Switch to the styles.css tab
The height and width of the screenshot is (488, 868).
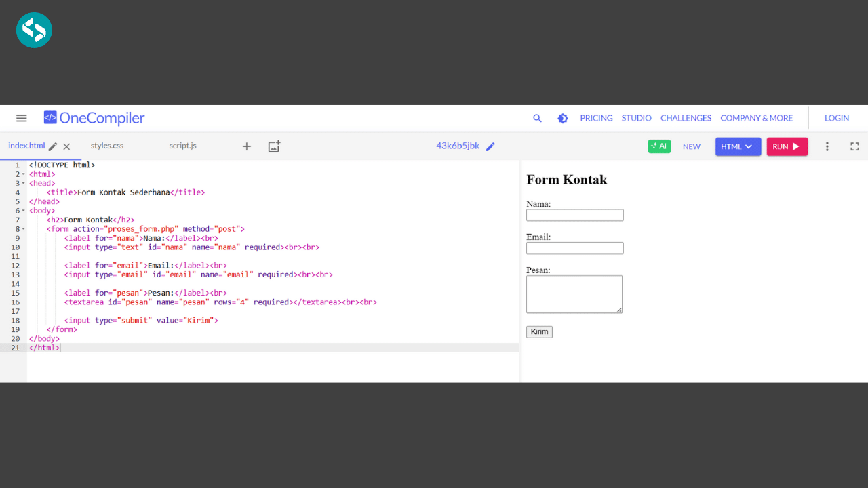pos(107,146)
